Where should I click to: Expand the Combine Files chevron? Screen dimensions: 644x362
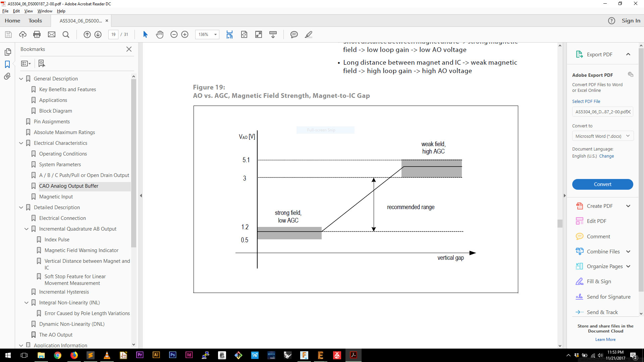(x=628, y=252)
